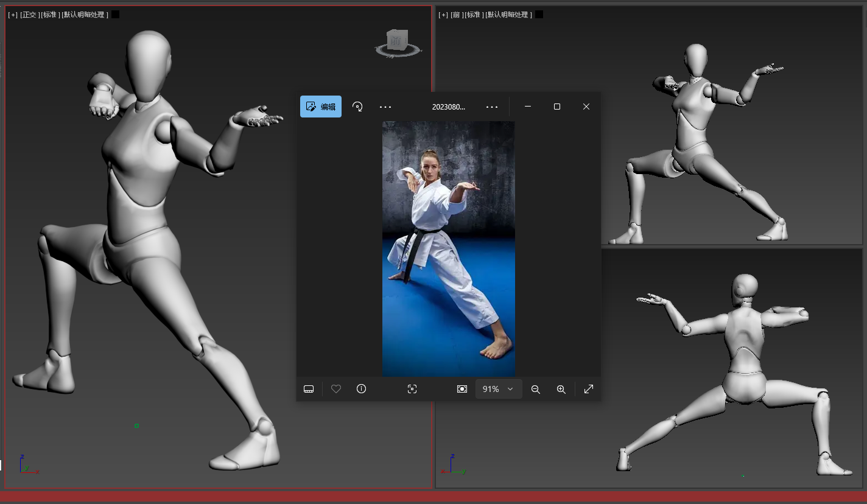This screenshot has height=504, width=867.
Task: Click the ViewCube compass ring
Action: [x=399, y=54]
